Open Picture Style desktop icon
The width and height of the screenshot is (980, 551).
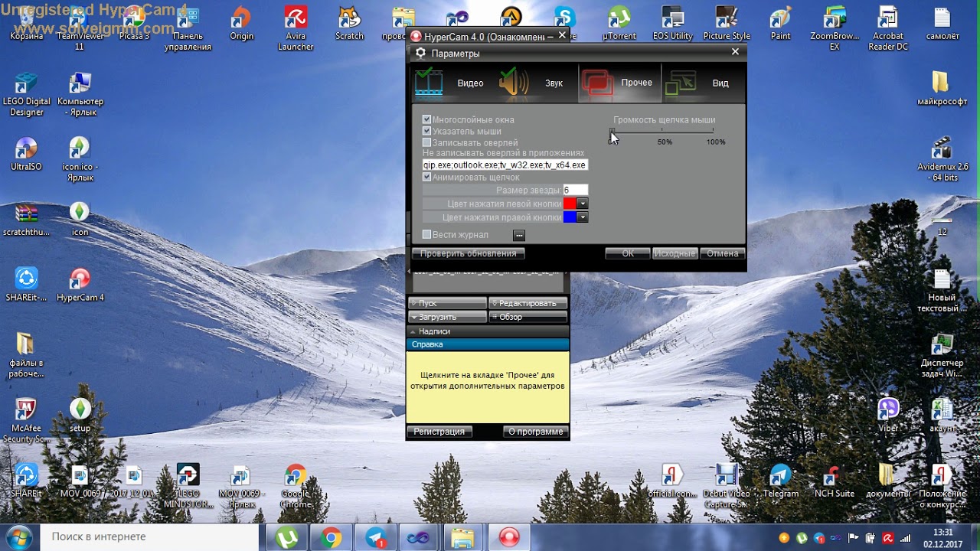[727, 24]
